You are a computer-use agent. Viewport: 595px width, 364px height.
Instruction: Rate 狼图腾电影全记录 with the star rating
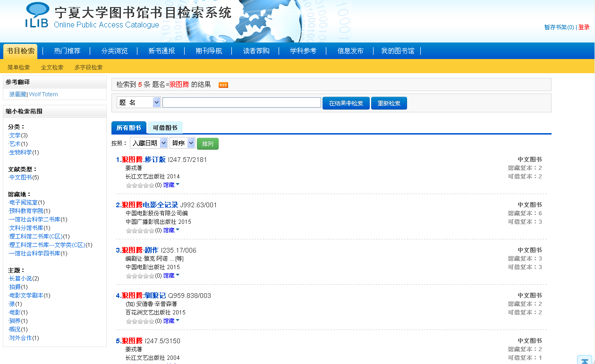[140, 230]
